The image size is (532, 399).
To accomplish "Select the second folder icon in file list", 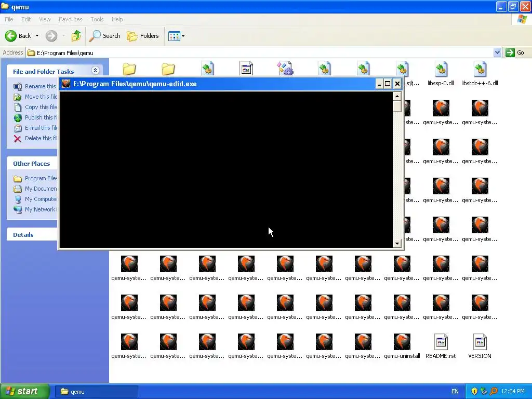I will [x=168, y=69].
